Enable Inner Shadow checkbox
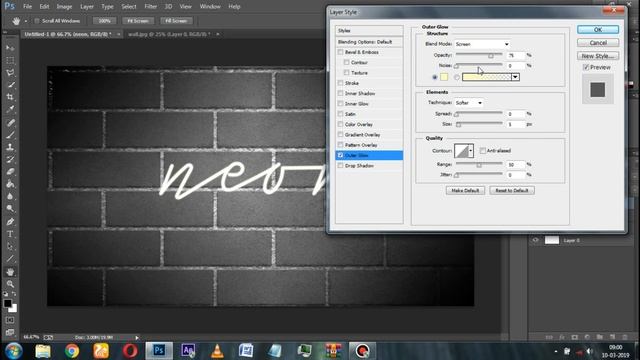 pos(340,93)
